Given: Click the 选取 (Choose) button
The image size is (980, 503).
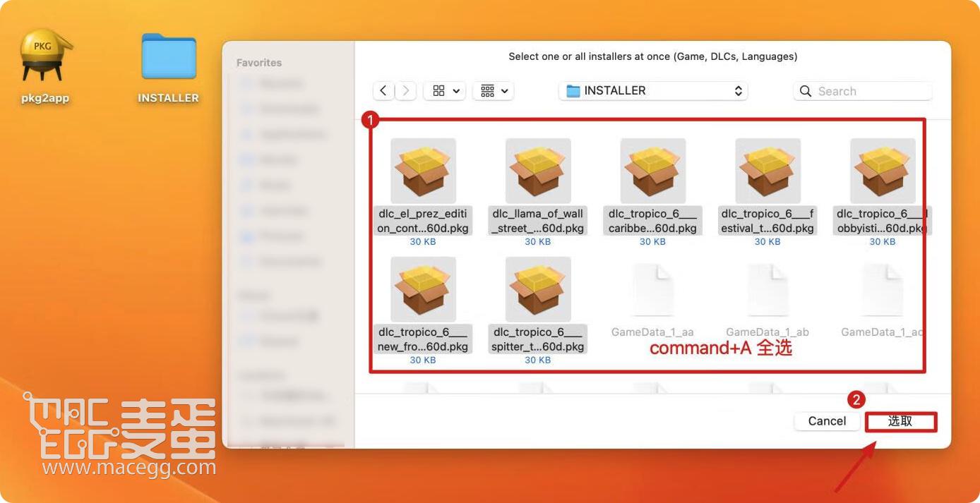Looking at the screenshot, I should pyautogui.click(x=901, y=421).
